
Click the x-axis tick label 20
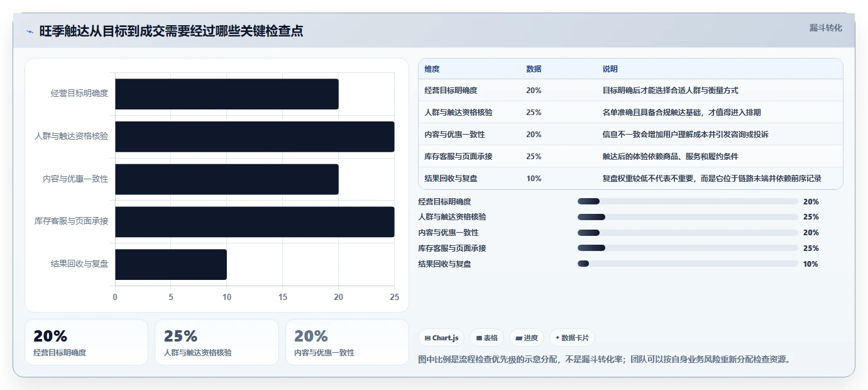click(x=339, y=297)
